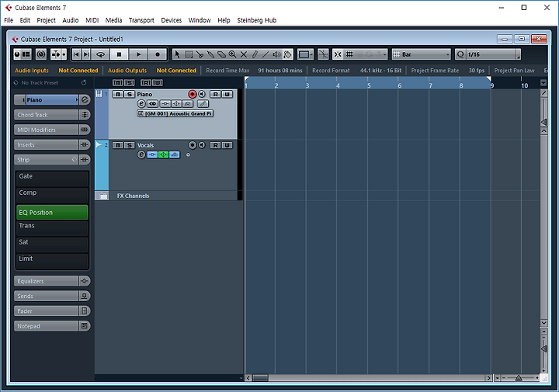
Task: Open the Transport menu
Action: tap(141, 20)
